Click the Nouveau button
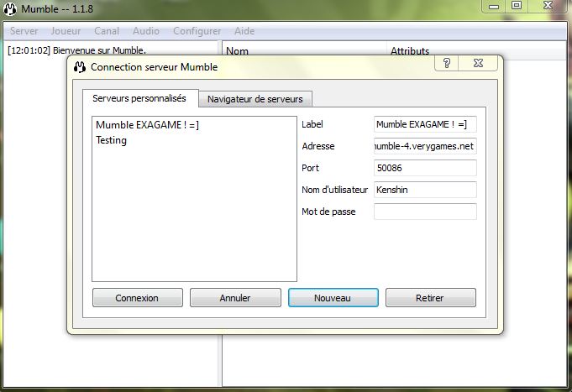Image resolution: width=572 pixels, height=392 pixels. 333,298
